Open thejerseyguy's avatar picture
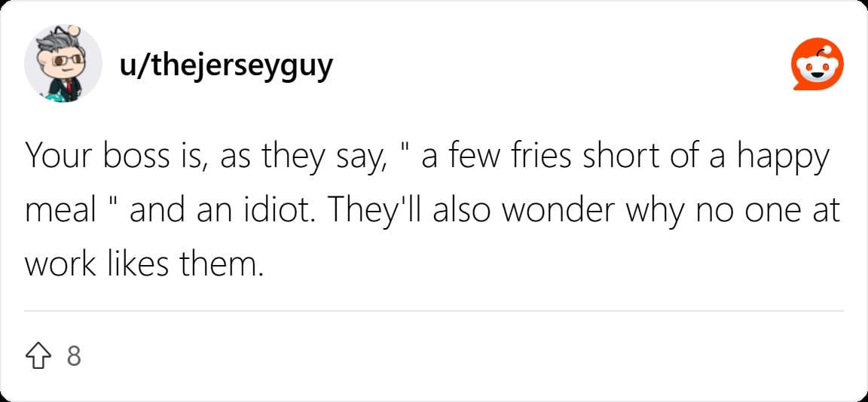Screen dimensions: 868x402 tap(63, 63)
